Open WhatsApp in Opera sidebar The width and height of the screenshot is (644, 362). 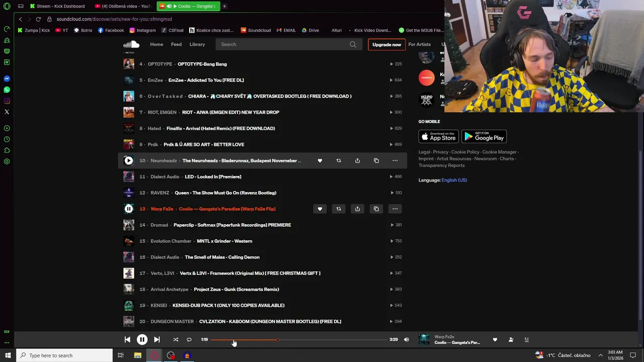click(7, 90)
